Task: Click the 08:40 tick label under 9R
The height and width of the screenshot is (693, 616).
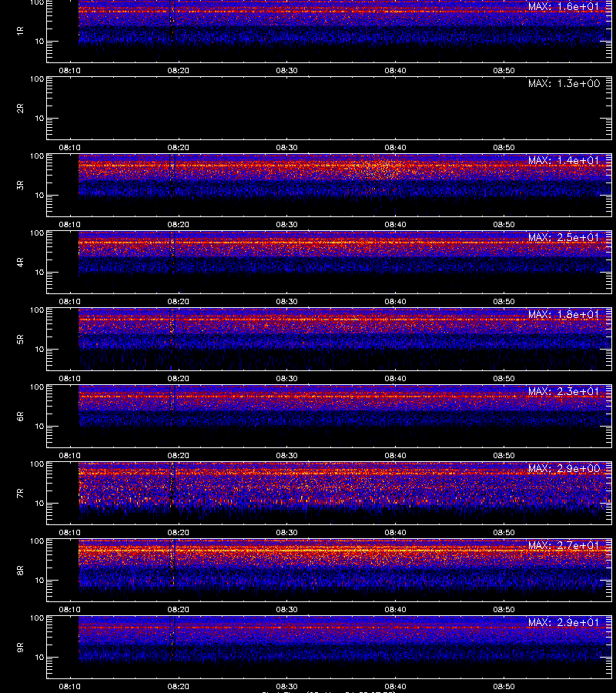Action: [396, 687]
